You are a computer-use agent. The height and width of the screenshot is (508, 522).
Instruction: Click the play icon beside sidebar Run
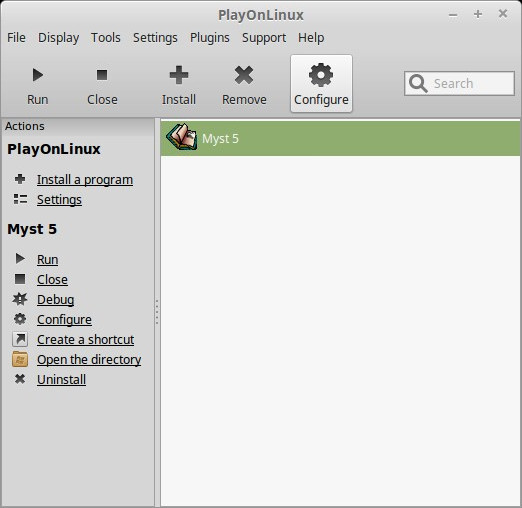(x=20, y=258)
